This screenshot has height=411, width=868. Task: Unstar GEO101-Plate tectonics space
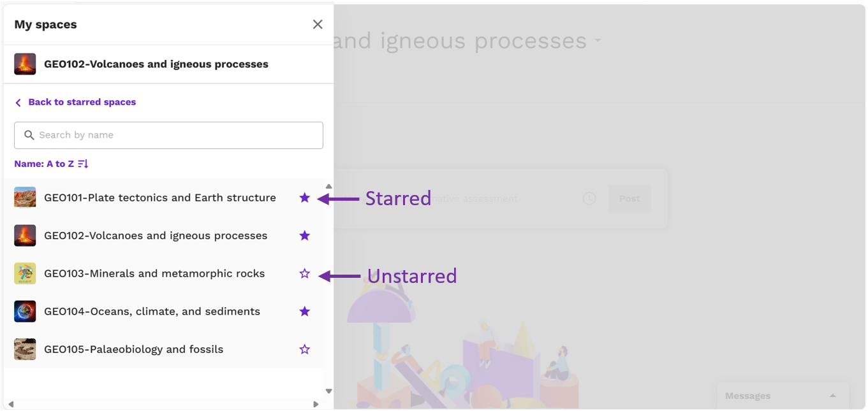coord(305,198)
